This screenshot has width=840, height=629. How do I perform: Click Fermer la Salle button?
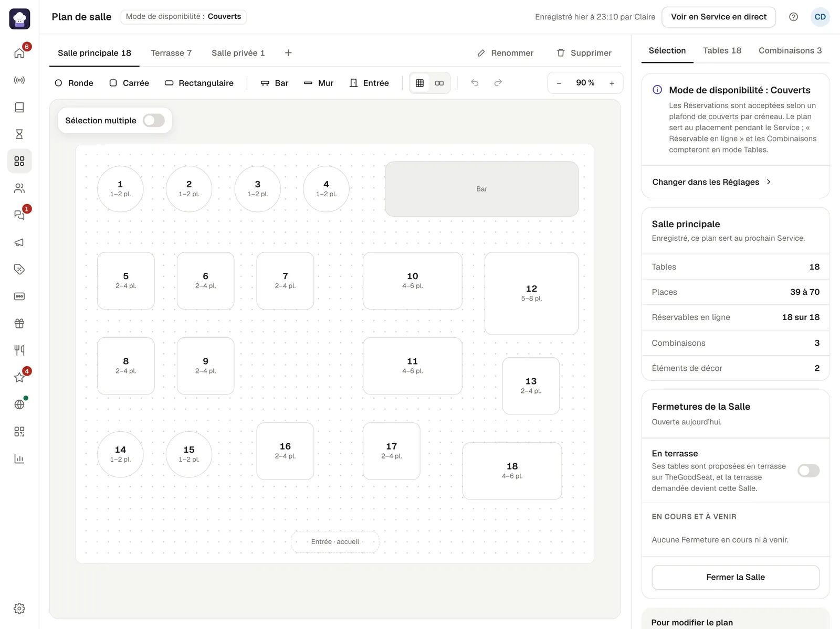pyautogui.click(x=736, y=577)
